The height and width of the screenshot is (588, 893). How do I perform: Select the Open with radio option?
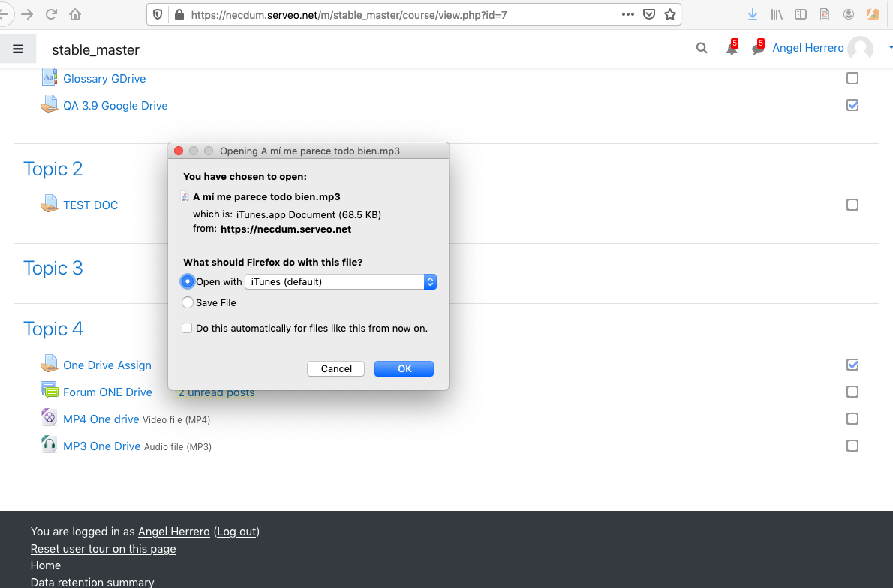(187, 281)
